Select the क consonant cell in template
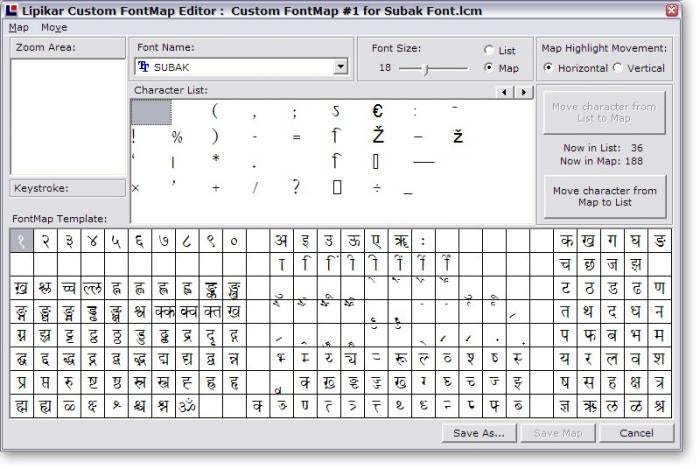700x469 pixels. click(x=565, y=241)
